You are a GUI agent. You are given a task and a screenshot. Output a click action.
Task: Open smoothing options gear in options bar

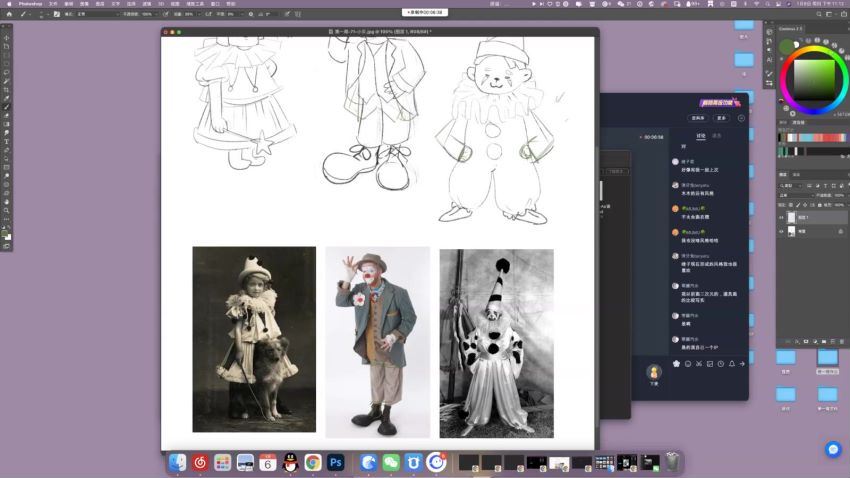(x=250, y=14)
